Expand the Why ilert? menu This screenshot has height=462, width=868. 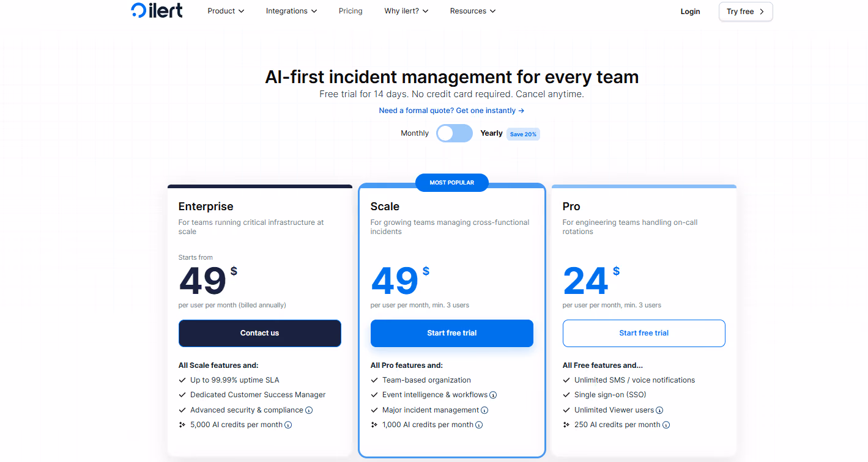[406, 11]
